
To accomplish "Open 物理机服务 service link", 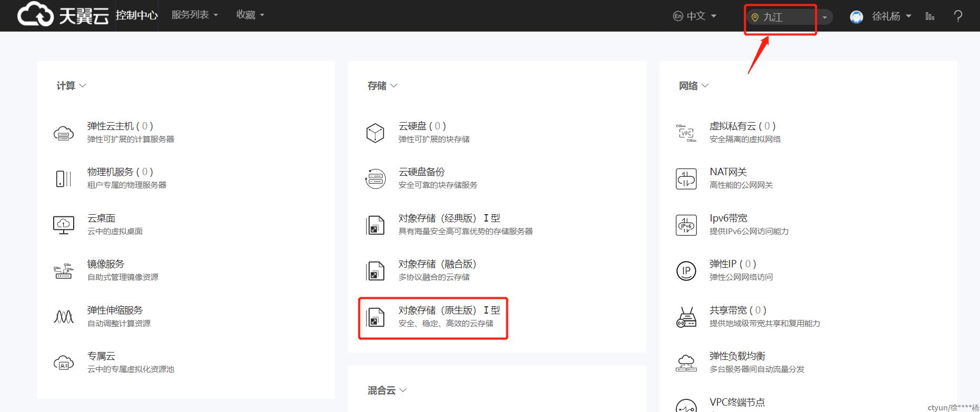I will [120, 172].
